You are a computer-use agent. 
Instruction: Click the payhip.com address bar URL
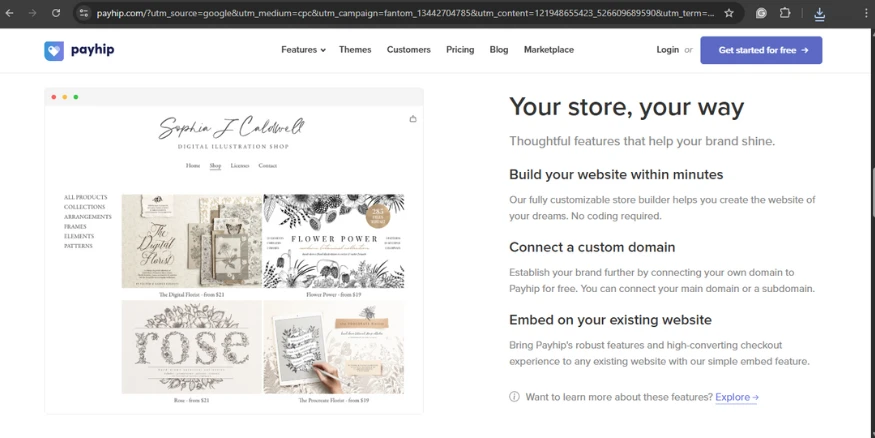tap(405, 13)
